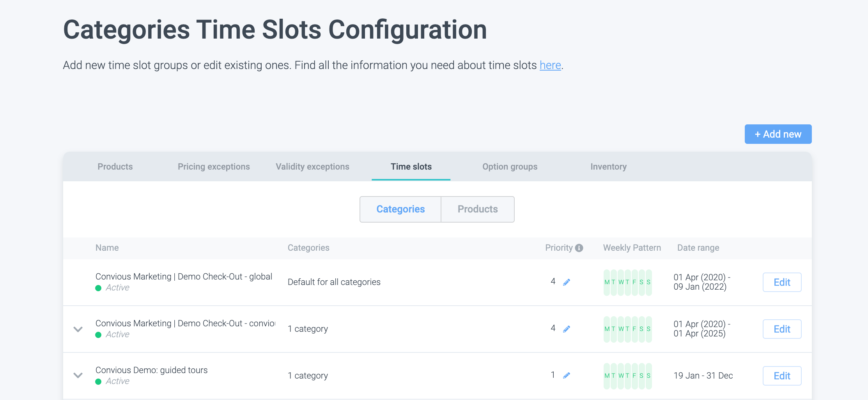Image resolution: width=868 pixels, height=400 pixels.
Task: Switch to Products time slots view
Action: 478,209
